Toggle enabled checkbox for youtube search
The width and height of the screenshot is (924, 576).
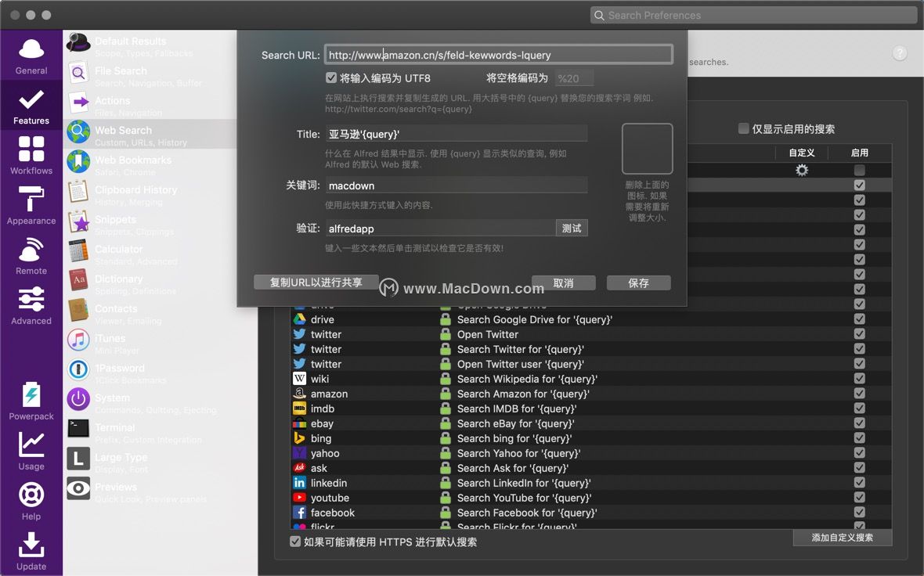[x=860, y=498]
